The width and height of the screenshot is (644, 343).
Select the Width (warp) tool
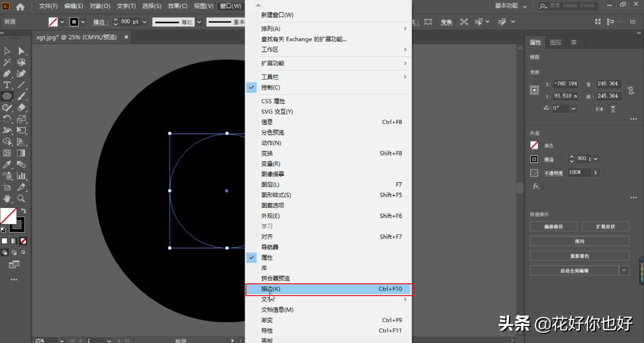[7, 130]
